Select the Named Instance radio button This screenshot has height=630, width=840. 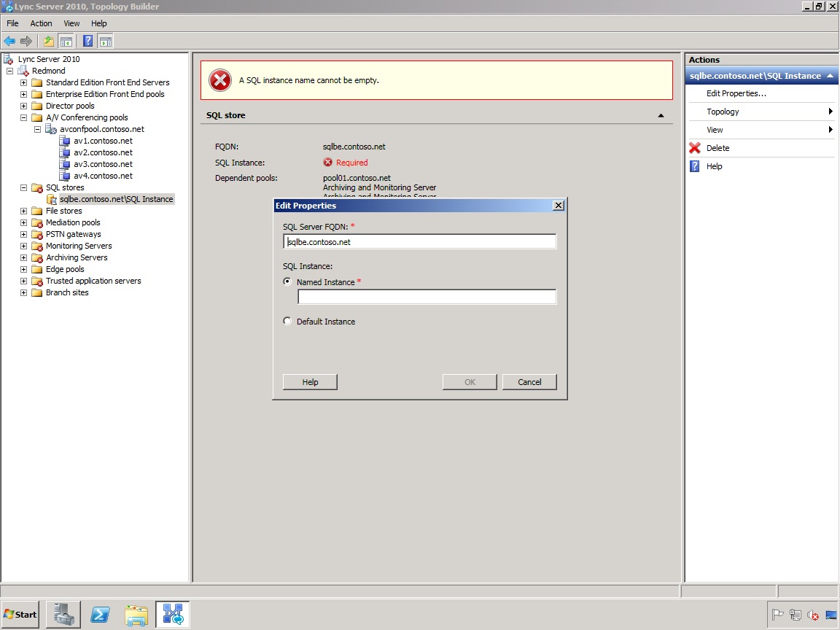pyautogui.click(x=288, y=281)
